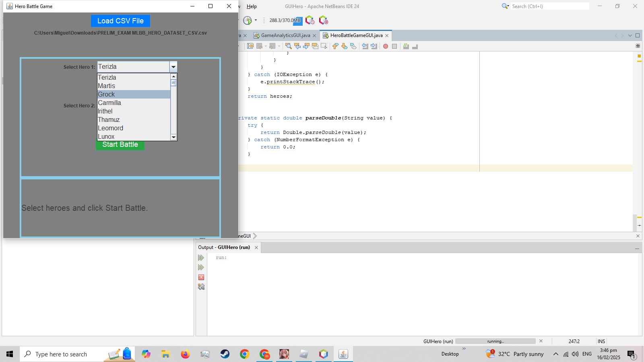The image size is (644, 362).
Task: Click the Last Edit editor toolbar icon
Action: point(250,46)
